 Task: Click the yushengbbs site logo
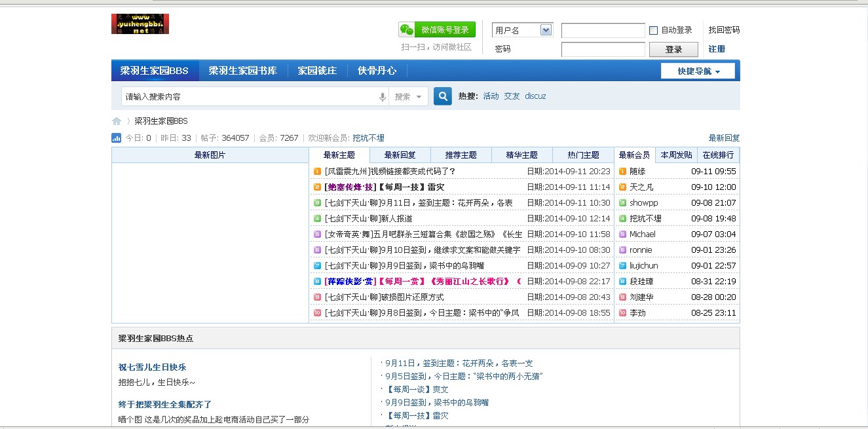(140, 24)
